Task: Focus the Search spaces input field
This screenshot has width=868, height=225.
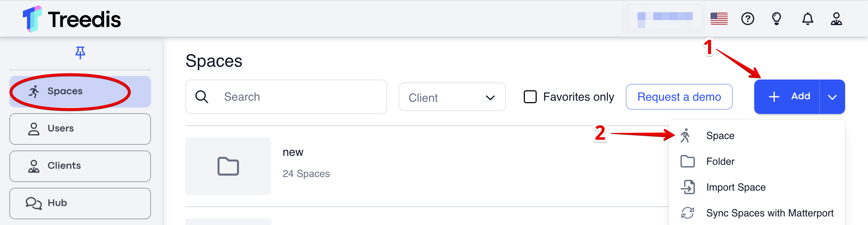Action: (x=286, y=97)
